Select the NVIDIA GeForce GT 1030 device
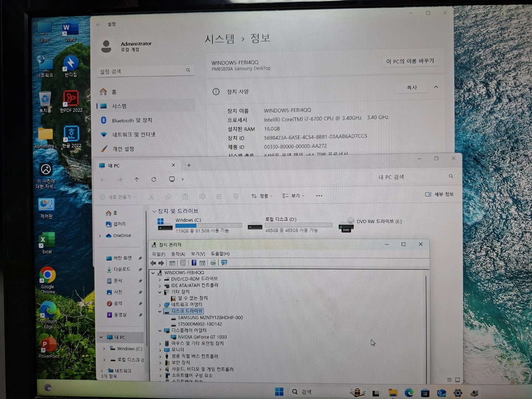 click(x=202, y=337)
